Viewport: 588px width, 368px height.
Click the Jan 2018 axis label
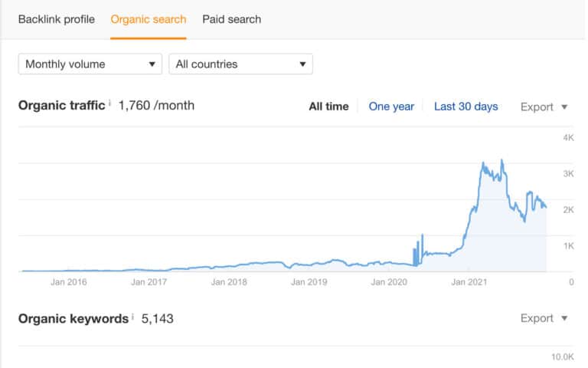tap(228, 282)
